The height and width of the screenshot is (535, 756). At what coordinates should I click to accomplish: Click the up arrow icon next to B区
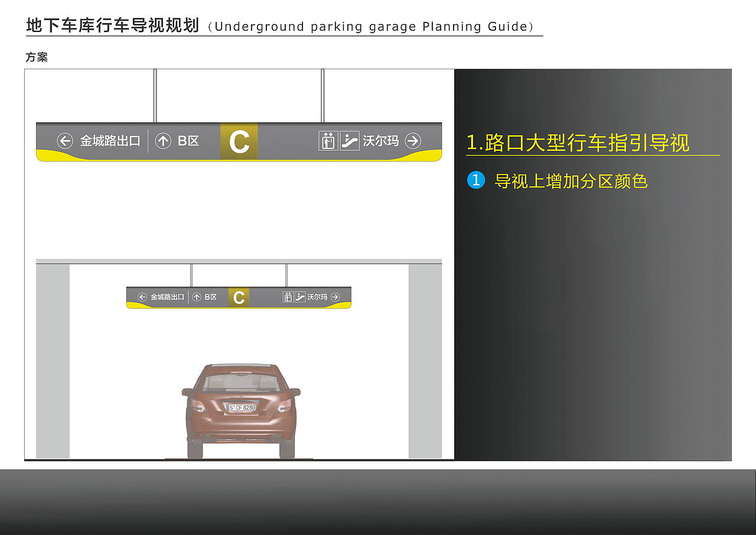pos(164,141)
